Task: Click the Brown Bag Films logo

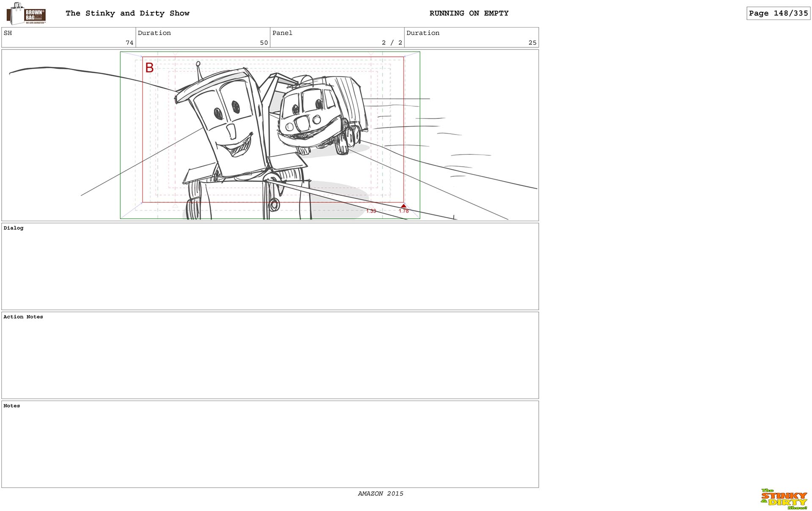Action: pos(26,14)
